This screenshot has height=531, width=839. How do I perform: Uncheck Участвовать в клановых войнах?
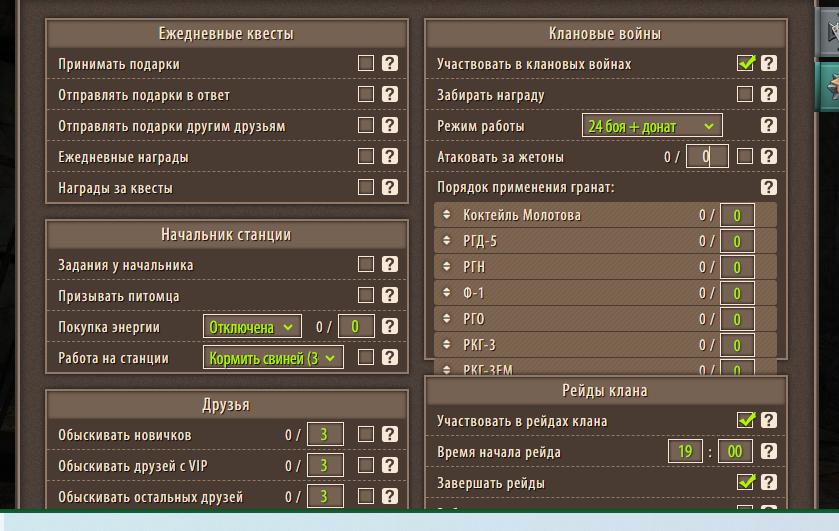click(x=745, y=64)
